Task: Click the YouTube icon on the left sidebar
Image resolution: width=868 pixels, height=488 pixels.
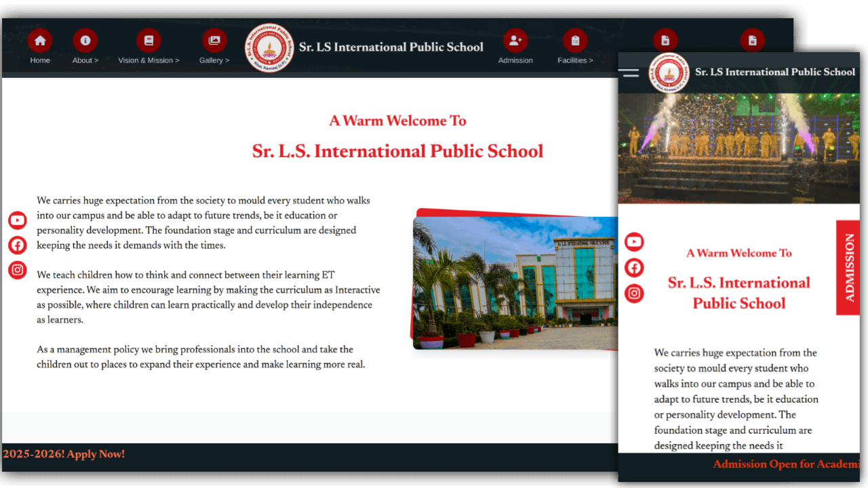Action: (x=17, y=220)
